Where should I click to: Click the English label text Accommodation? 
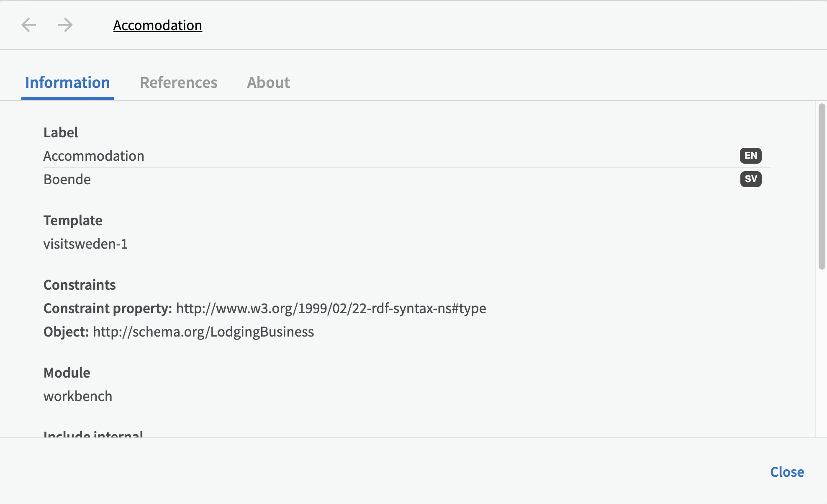click(x=94, y=156)
